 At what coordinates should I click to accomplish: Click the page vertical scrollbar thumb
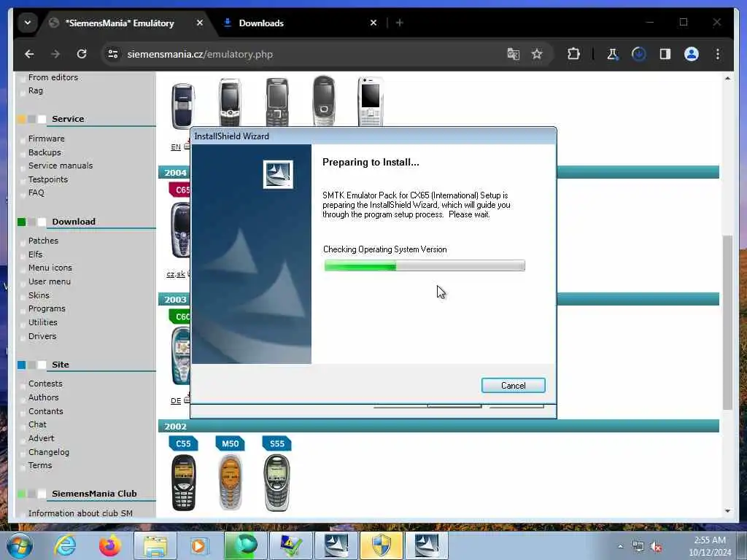click(x=727, y=322)
